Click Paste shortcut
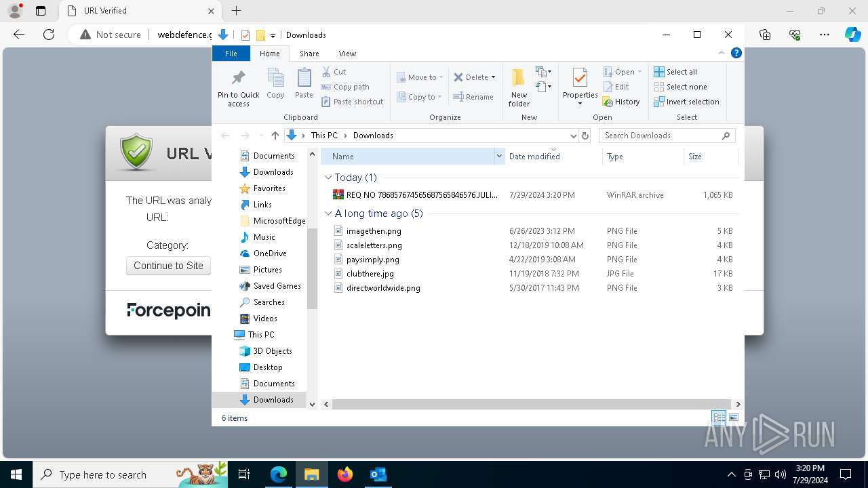 (352, 102)
